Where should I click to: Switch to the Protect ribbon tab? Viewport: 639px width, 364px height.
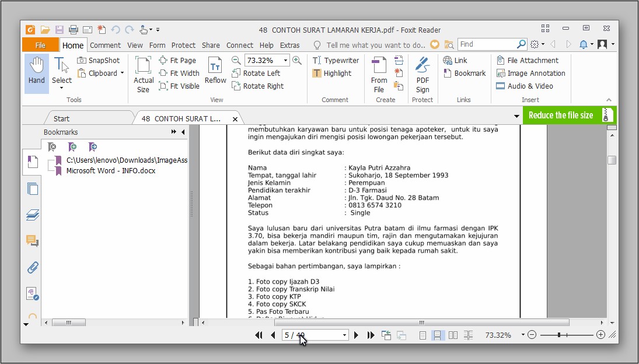(183, 45)
